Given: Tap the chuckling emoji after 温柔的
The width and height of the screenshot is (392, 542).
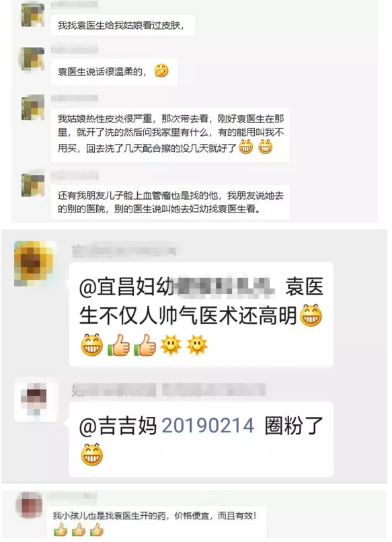Looking at the screenshot, I should tap(161, 71).
